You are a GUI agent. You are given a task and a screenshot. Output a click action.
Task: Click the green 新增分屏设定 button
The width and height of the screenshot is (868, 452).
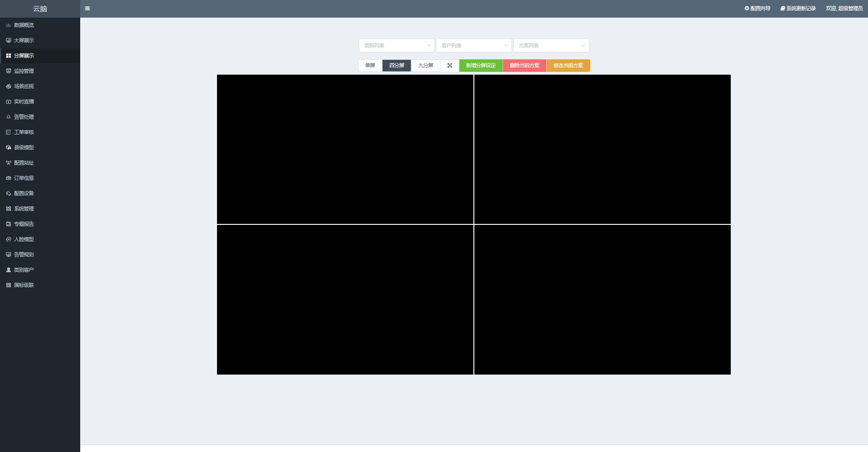pyautogui.click(x=481, y=65)
